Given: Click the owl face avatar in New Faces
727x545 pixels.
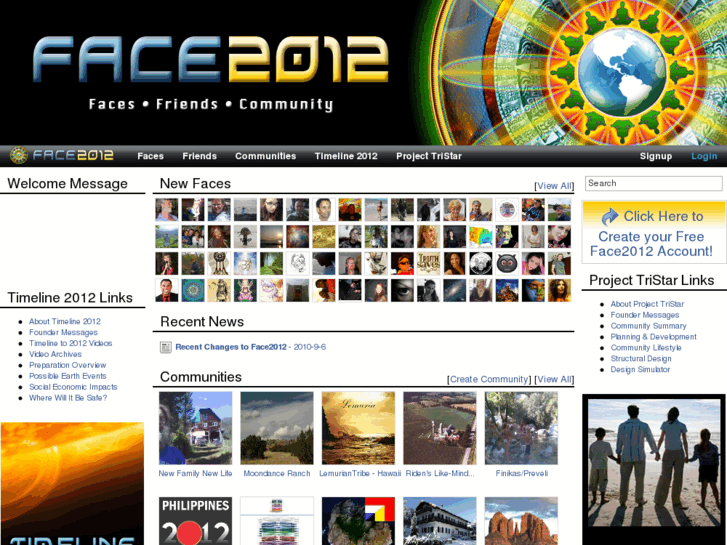Looking at the screenshot, I should 507,263.
